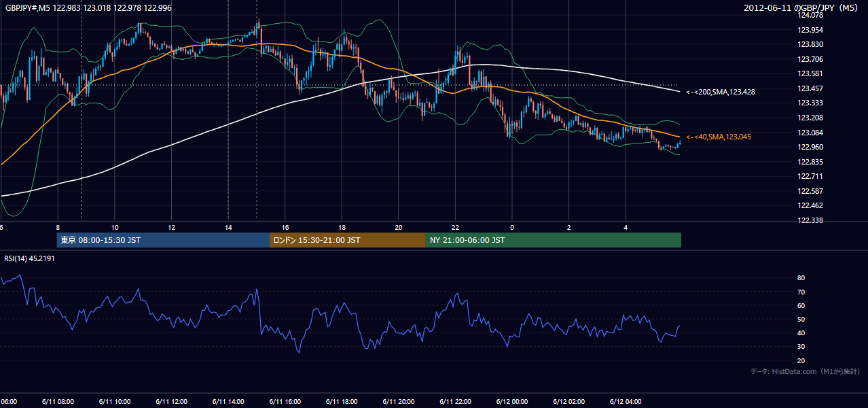The height and width of the screenshot is (408, 868).
Task: Click the NY 21:00-06:00 JST session bar
Action: pos(554,240)
